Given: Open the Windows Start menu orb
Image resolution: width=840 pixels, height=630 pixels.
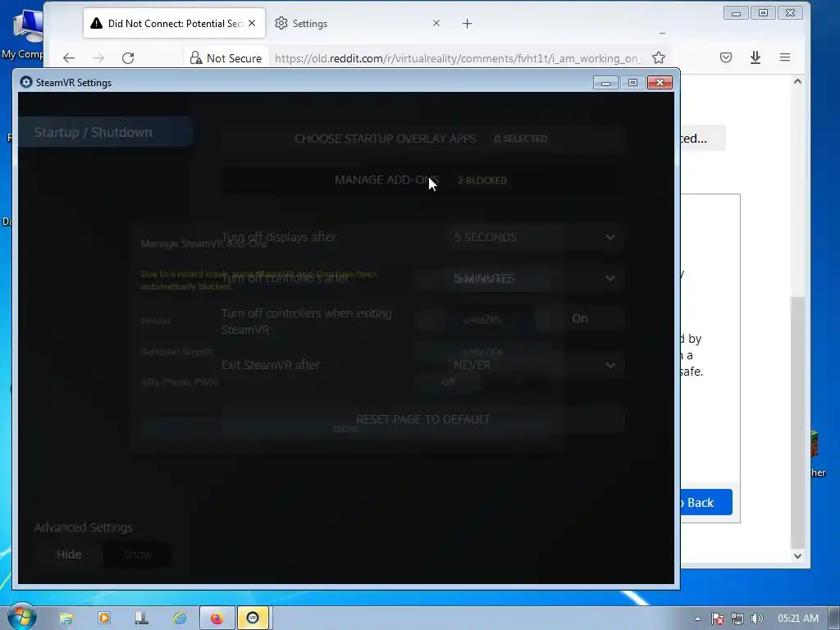Looking at the screenshot, I should [21, 617].
